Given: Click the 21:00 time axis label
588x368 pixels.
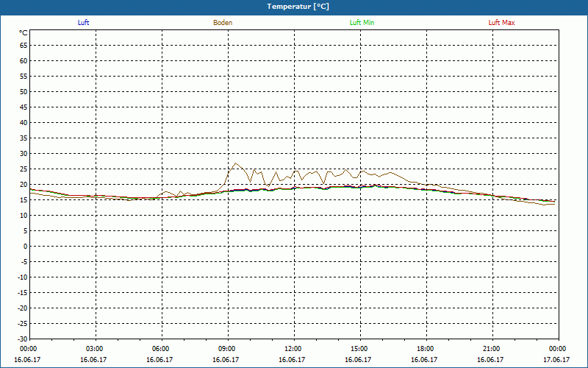Looking at the screenshot, I should click(492, 349).
